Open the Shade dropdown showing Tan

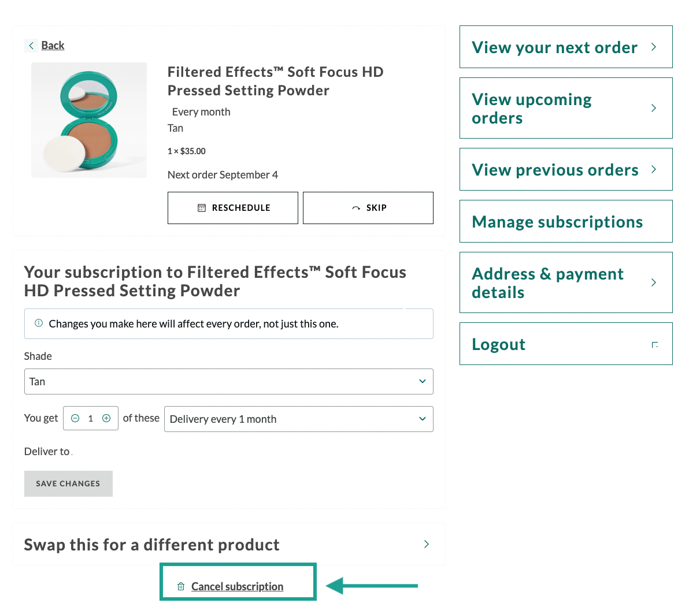click(x=228, y=381)
